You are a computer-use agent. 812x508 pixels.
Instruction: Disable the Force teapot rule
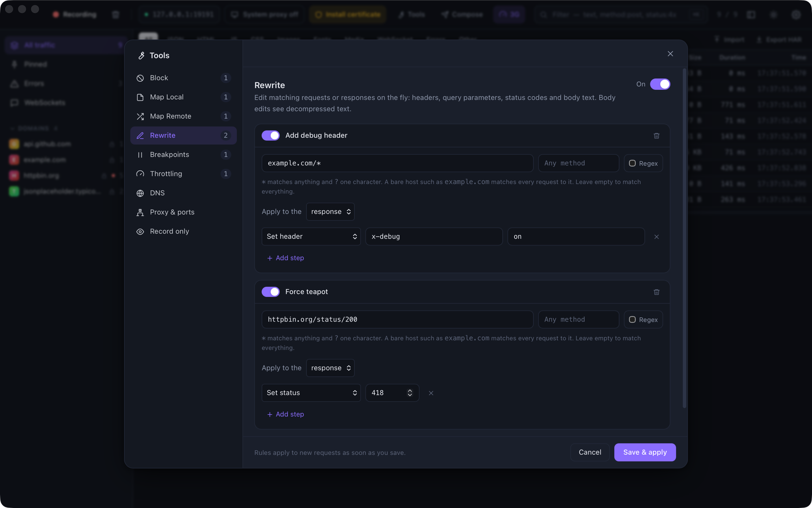click(x=271, y=292)
